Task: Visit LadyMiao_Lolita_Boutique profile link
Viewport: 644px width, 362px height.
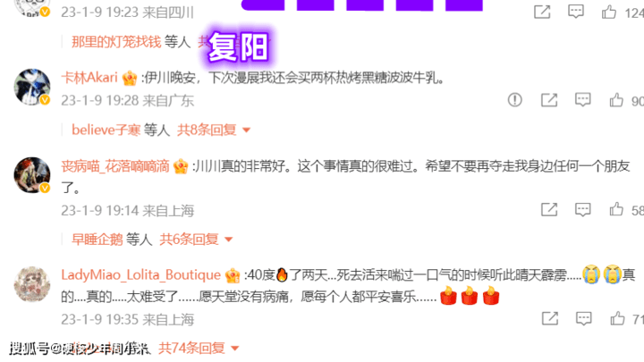Action: click(141, 275)
